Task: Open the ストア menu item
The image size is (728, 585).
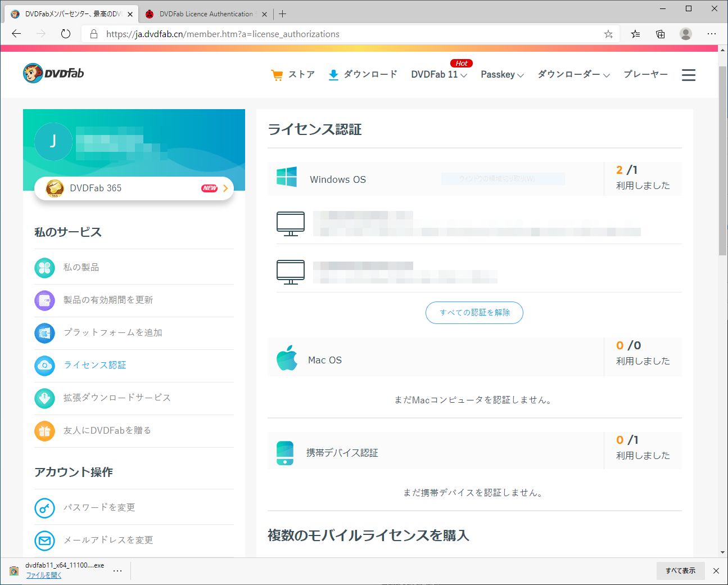Action: (x=301, y=74)
